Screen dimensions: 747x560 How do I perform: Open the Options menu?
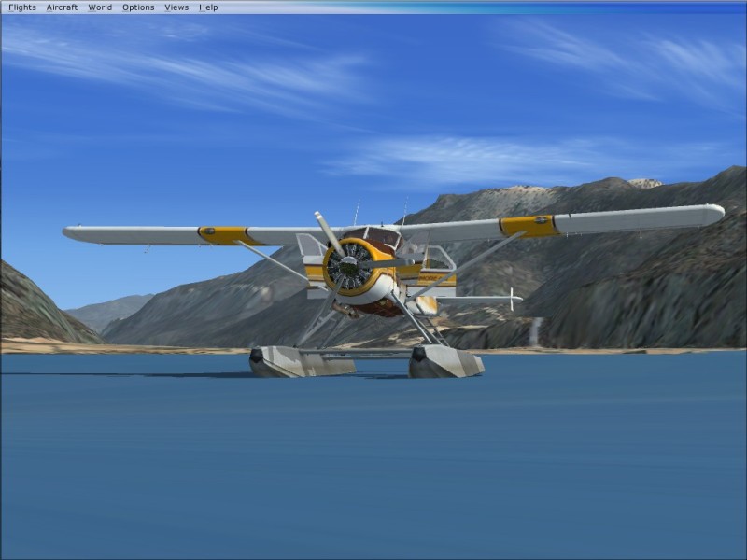(138, 7)
